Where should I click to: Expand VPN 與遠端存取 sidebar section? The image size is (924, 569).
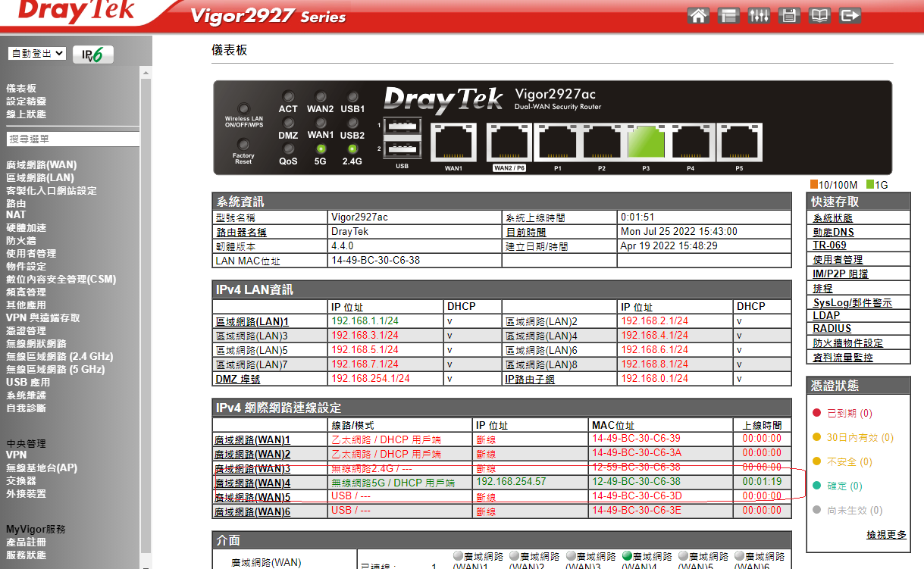coord(42,318)
